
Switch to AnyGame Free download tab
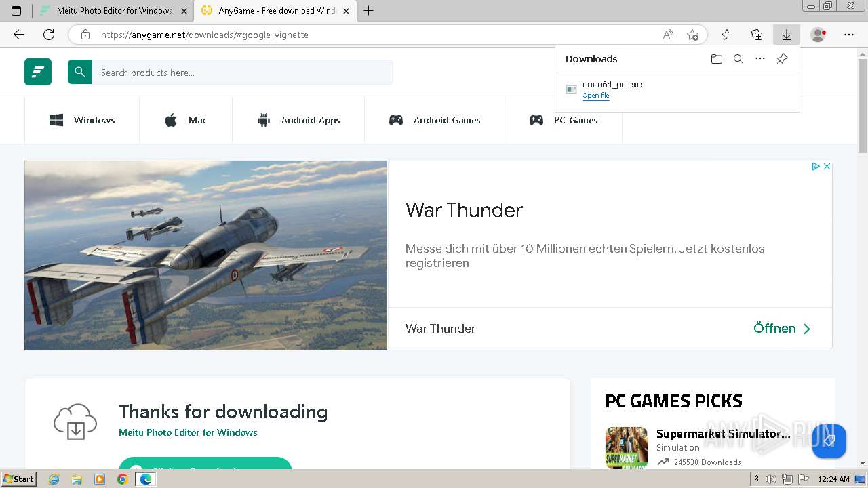pos(276,11)
